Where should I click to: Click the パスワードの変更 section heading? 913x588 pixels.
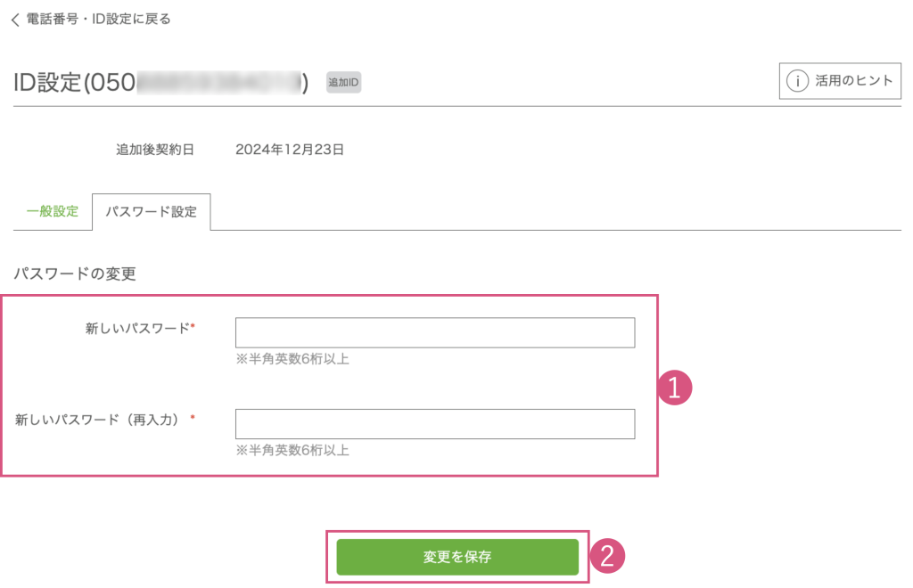tap(75, 274)
